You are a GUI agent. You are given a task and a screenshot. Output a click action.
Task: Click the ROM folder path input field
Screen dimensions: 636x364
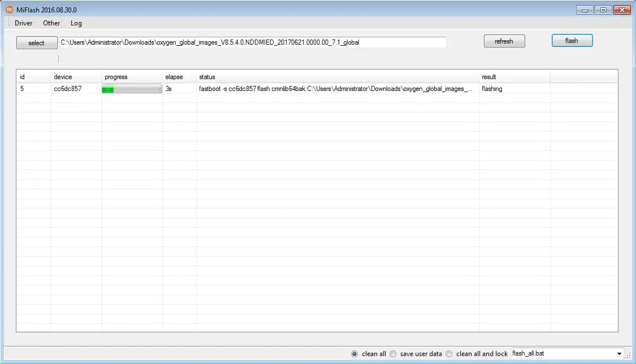pyautogui.click(x=252, y=42)
